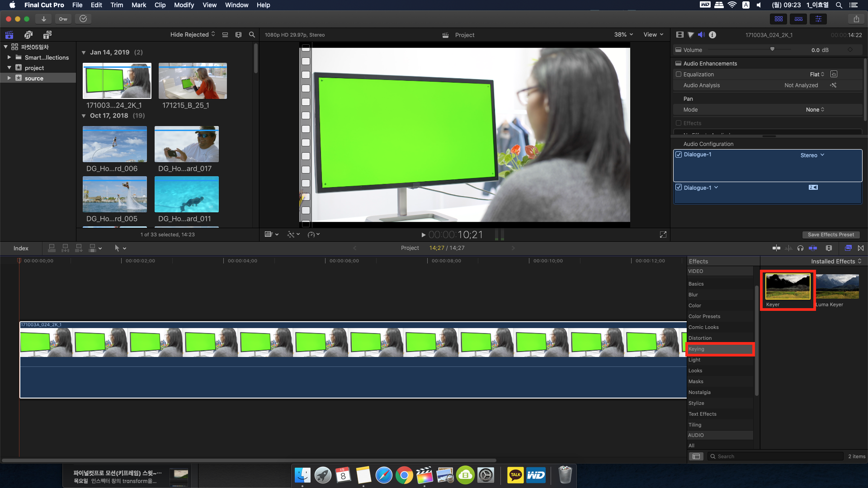Viewport: 868px width, 488px height.
Task: Enable the Equalization checkbox
Action: (x=679, y=75)
